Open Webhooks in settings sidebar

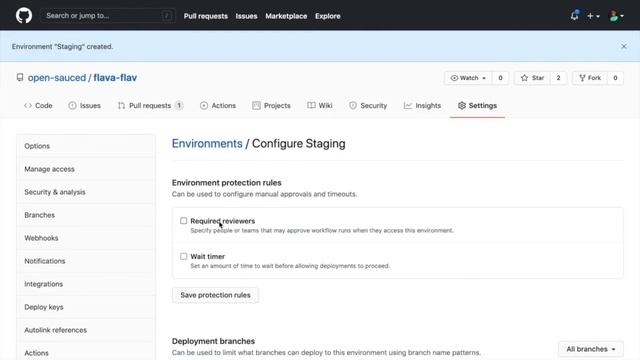[86, 238]
